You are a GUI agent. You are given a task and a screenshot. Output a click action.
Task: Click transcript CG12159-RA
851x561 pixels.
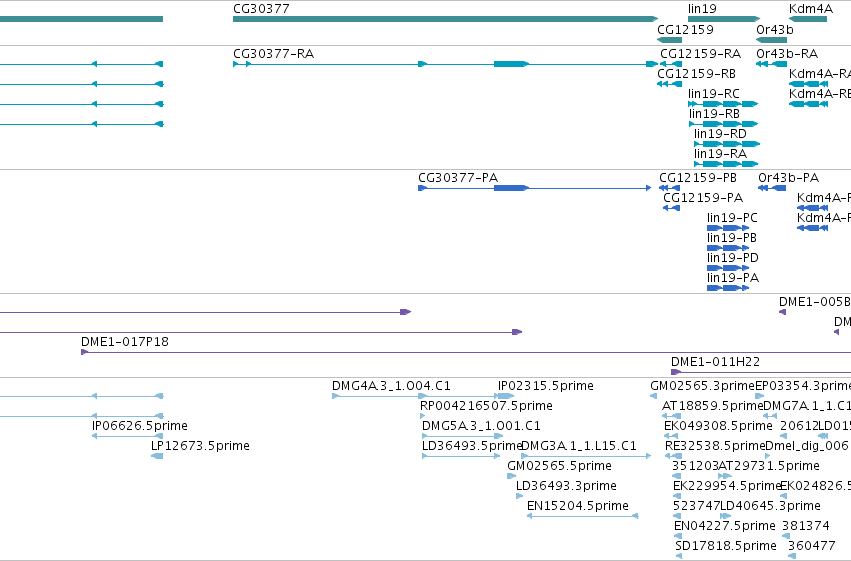(671, 64)
